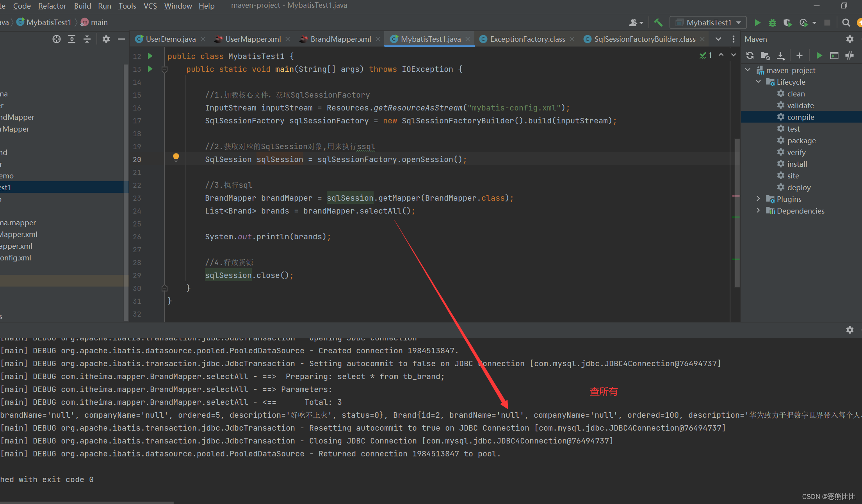Viewport: 862px width, 504px height.
Task: Click main method breadcrumb in navigation bar
Action: (x=94, y=22)
